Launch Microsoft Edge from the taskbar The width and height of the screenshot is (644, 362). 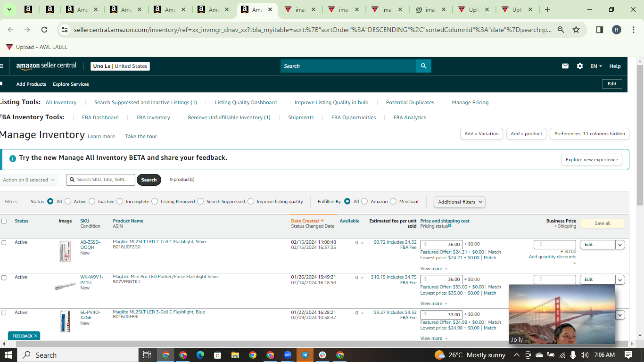pyautogui.click(x=200, y=355)
